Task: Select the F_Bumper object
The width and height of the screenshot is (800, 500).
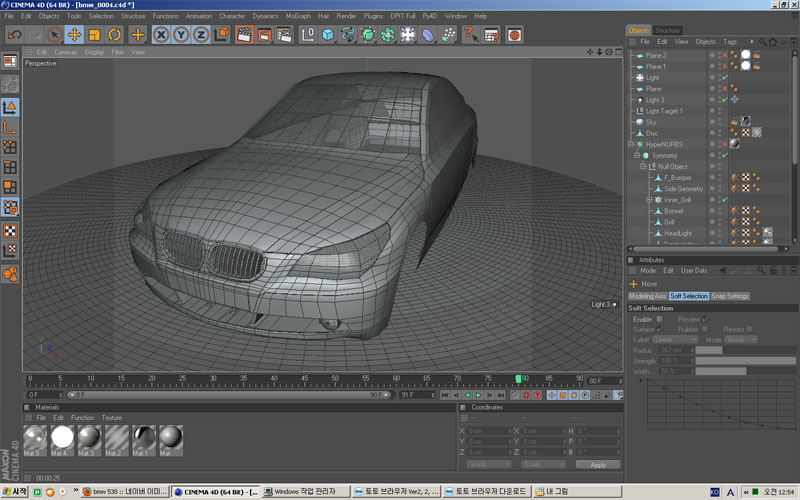Action: [678, 178]
